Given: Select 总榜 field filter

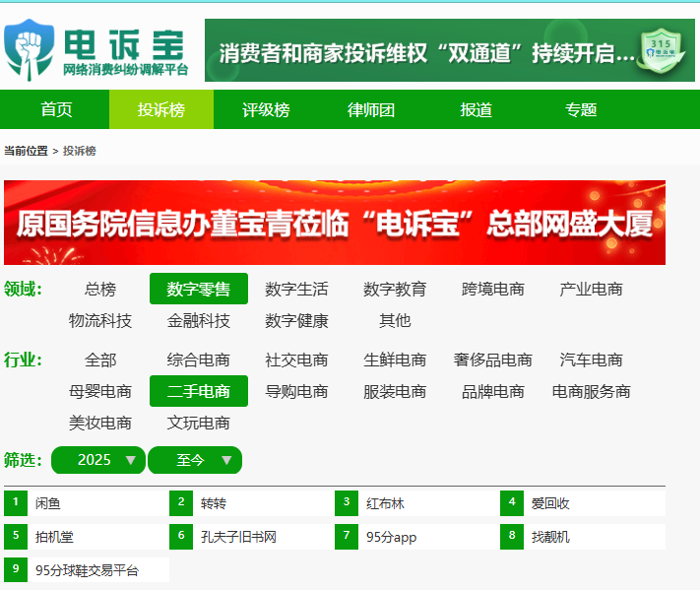Looking at the screenshot, I should pos(100,289).
